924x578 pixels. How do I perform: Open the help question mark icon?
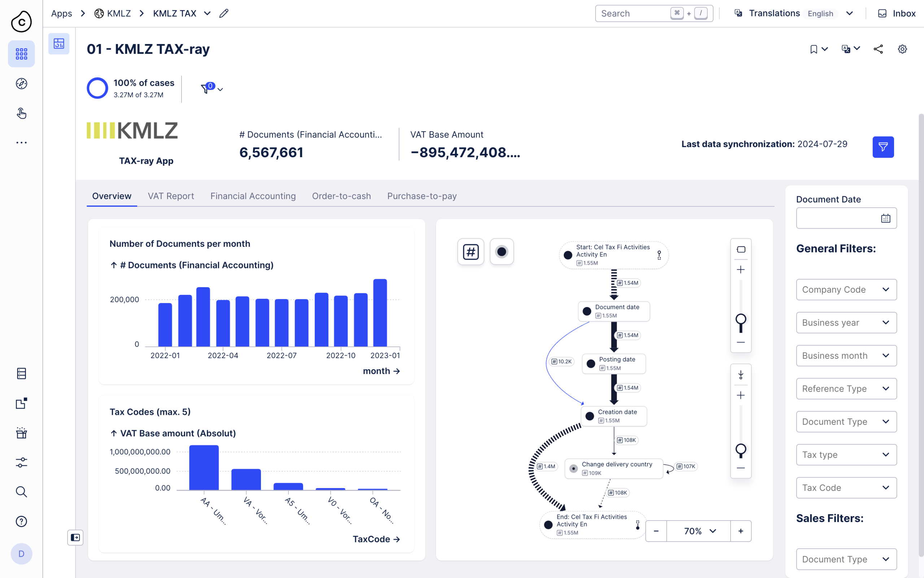21,521
